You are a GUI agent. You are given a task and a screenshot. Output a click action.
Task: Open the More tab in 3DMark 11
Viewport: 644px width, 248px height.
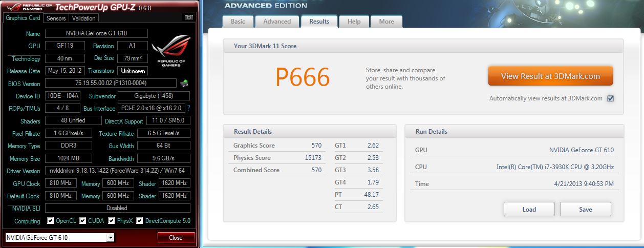coord(387,22)
